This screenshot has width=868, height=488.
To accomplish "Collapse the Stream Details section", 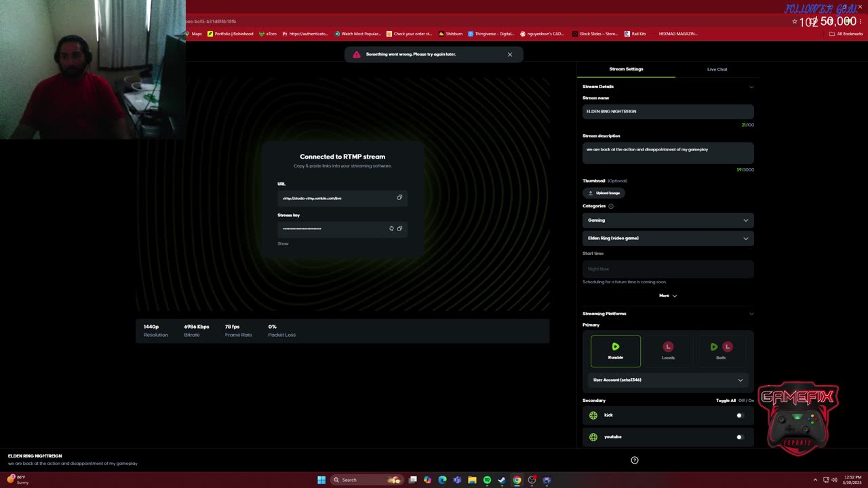I will (751, 87).
